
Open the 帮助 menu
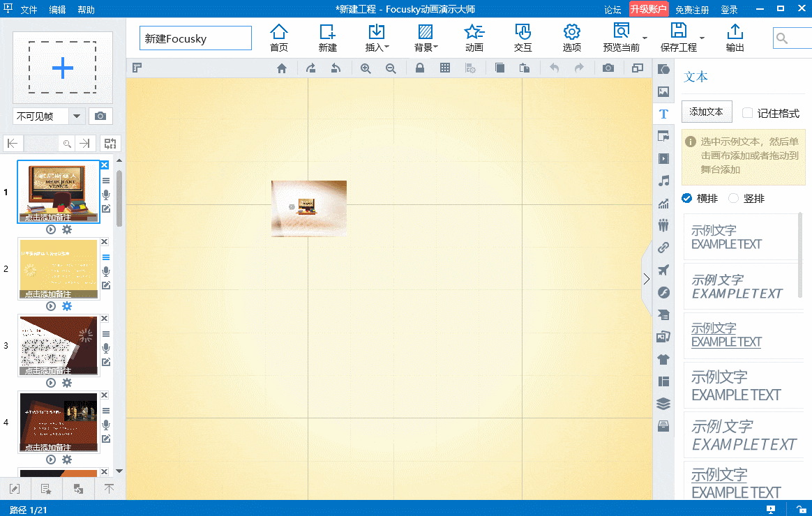point(86,10)
